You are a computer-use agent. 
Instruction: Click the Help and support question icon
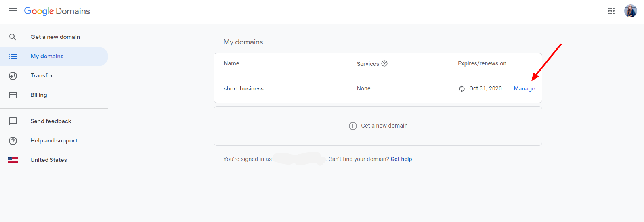click(13, 140)
